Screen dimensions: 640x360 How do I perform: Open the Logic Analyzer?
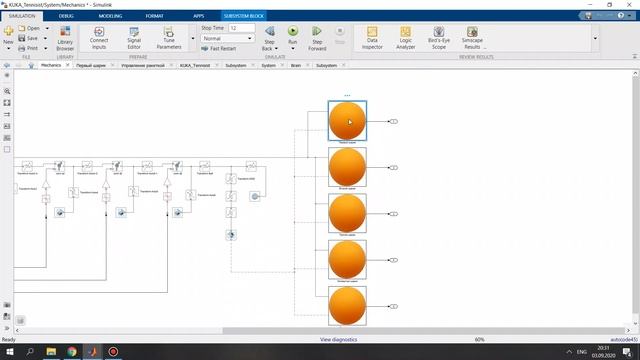coord(405,38)
